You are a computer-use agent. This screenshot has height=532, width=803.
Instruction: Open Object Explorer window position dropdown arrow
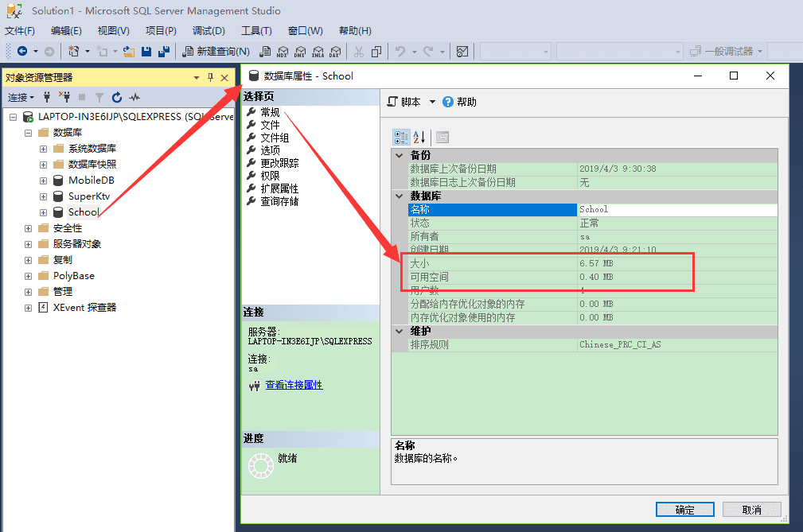tap(196, 78)
